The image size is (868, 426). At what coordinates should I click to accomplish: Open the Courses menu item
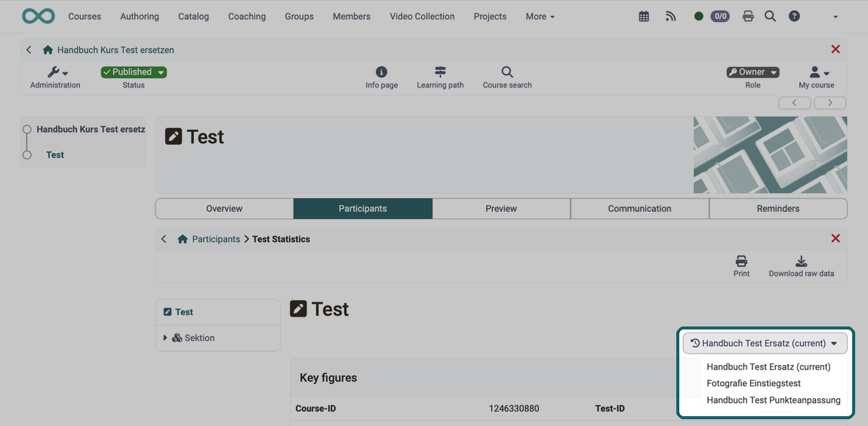85,17
